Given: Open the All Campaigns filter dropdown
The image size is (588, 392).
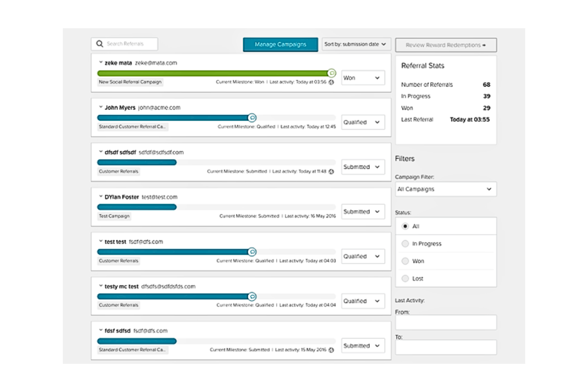Looking at the screenshot, I should 446,189.
